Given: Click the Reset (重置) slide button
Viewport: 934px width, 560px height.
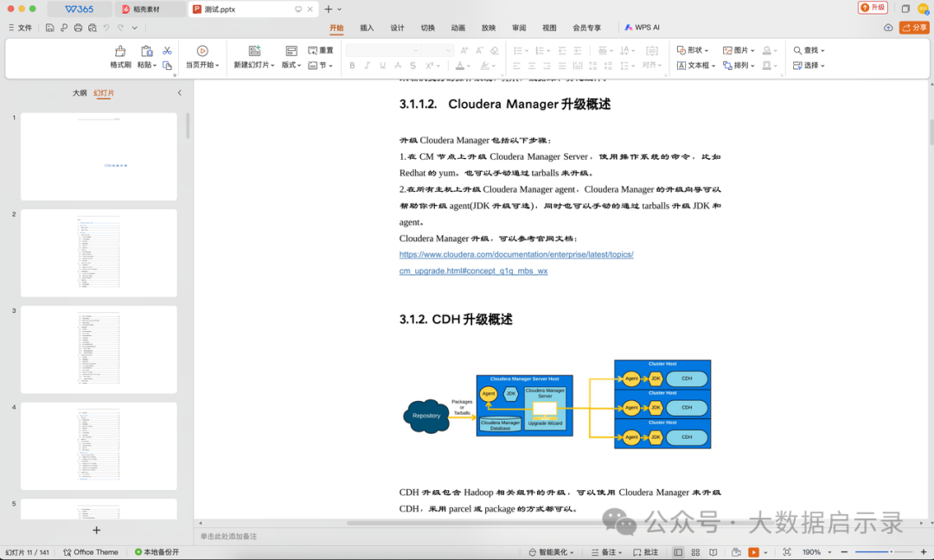Looking at the screenshot, I should click(321, 51).
